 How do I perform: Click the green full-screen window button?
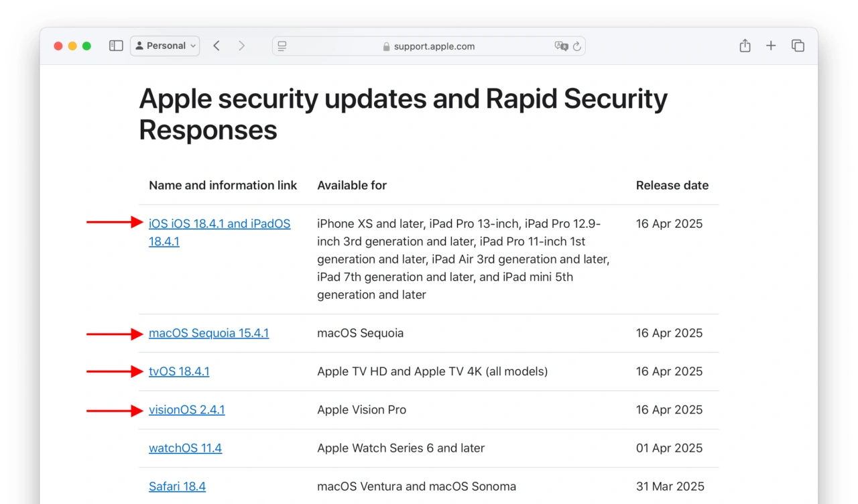pos(86,46)
